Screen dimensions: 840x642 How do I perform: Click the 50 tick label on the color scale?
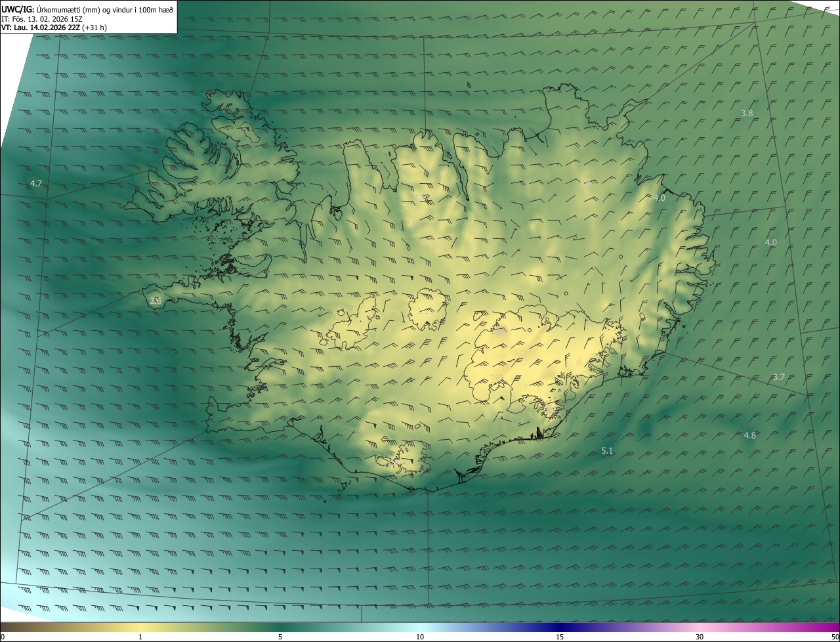835,637
